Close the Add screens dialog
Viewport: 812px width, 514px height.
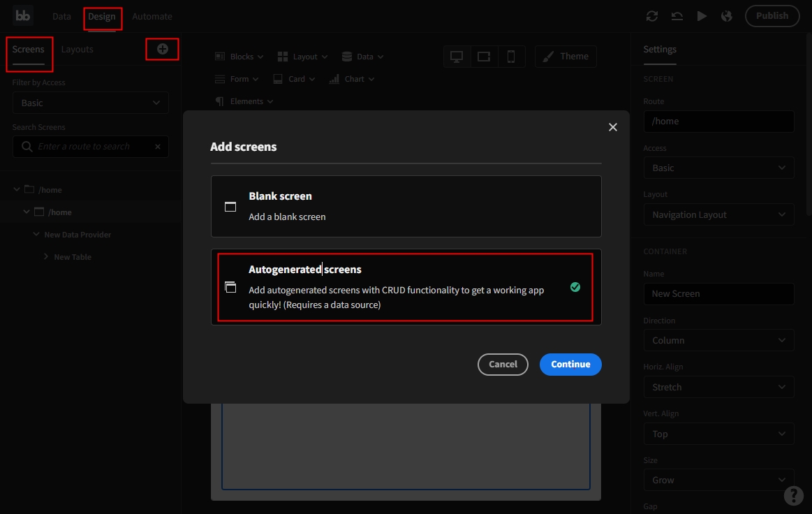click(613, 127)
